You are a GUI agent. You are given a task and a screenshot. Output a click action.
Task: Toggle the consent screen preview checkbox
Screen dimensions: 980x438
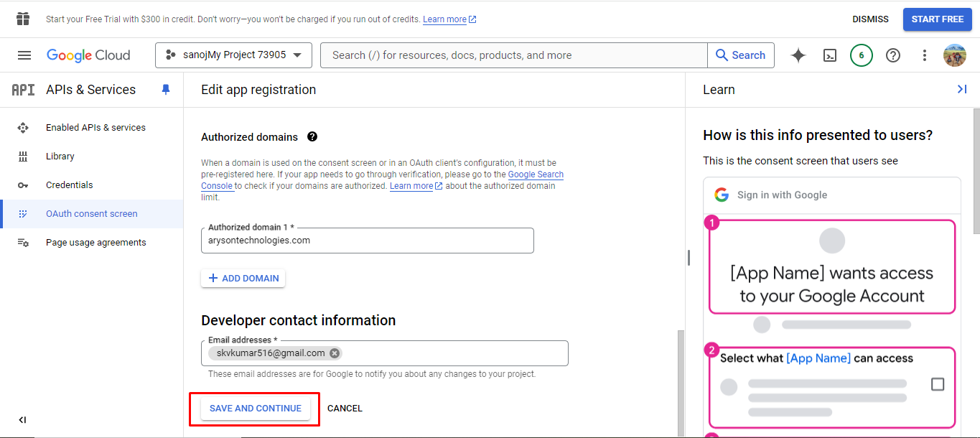pyautogui.click(x=938, y=384)
